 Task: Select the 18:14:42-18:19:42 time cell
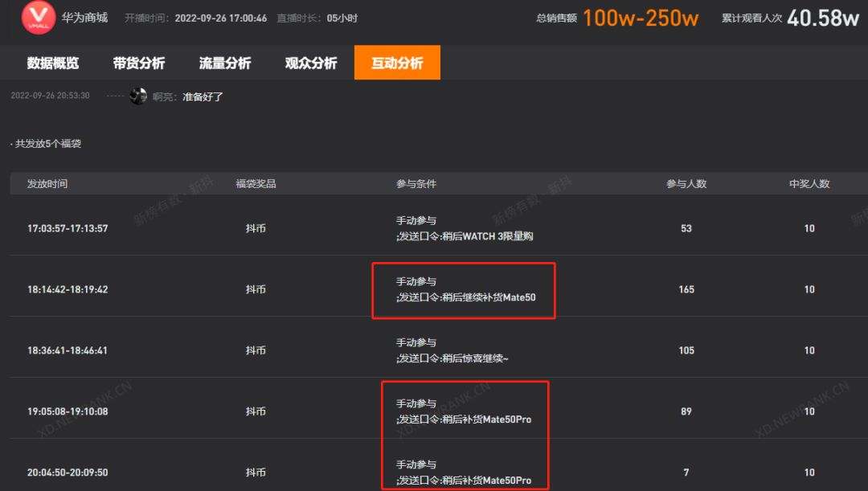click(68, 289)
